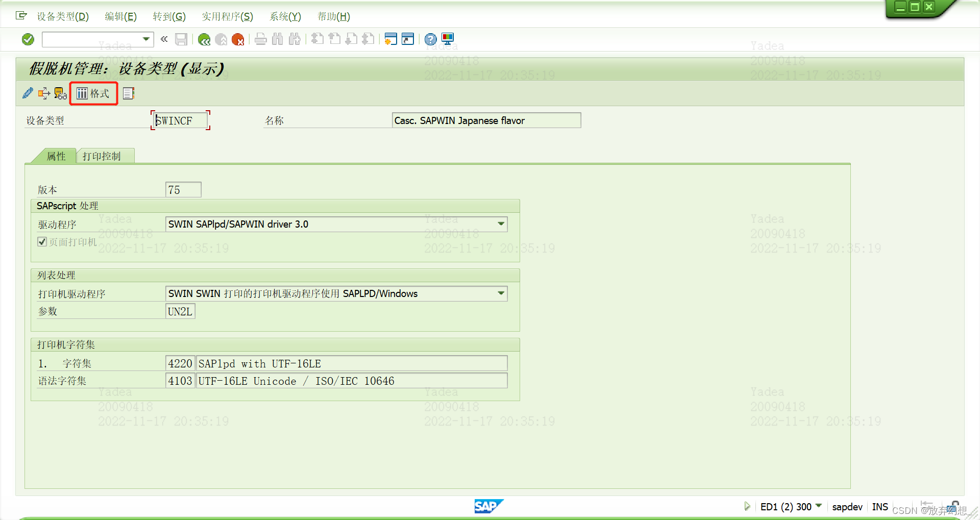This screenshot has width=980, height=520.
Task: Click the other-object arrow icon
Action: click(44, 93)
